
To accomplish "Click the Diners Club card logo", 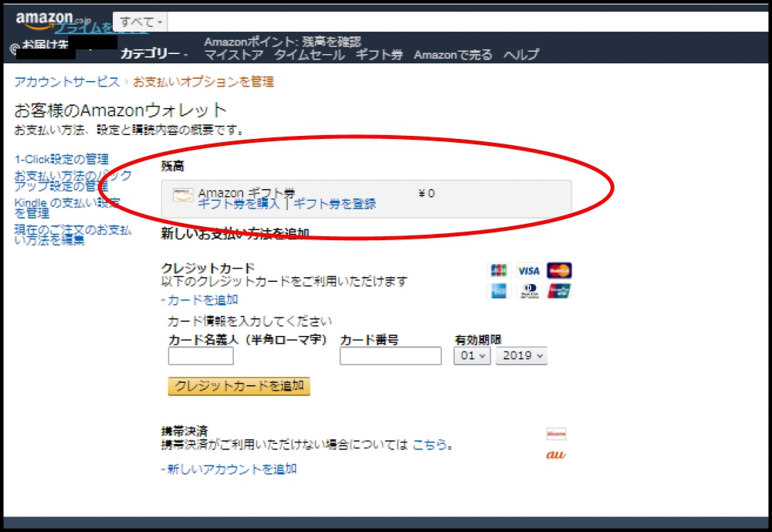I will (x=530, y=290).
